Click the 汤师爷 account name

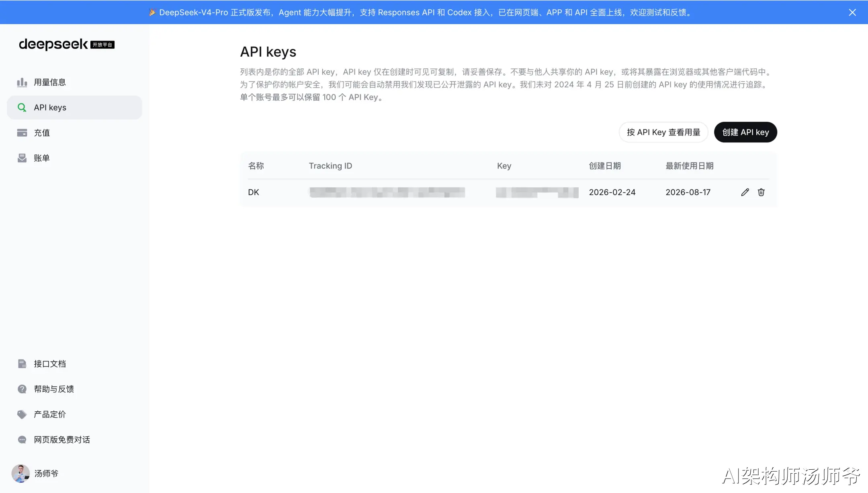pyautogui.click(x=46, y=473)
